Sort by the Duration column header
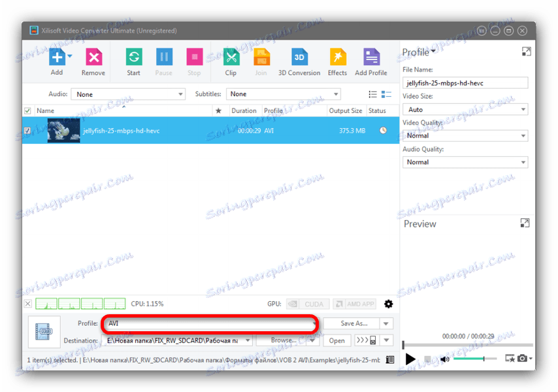 coord(244,110)
